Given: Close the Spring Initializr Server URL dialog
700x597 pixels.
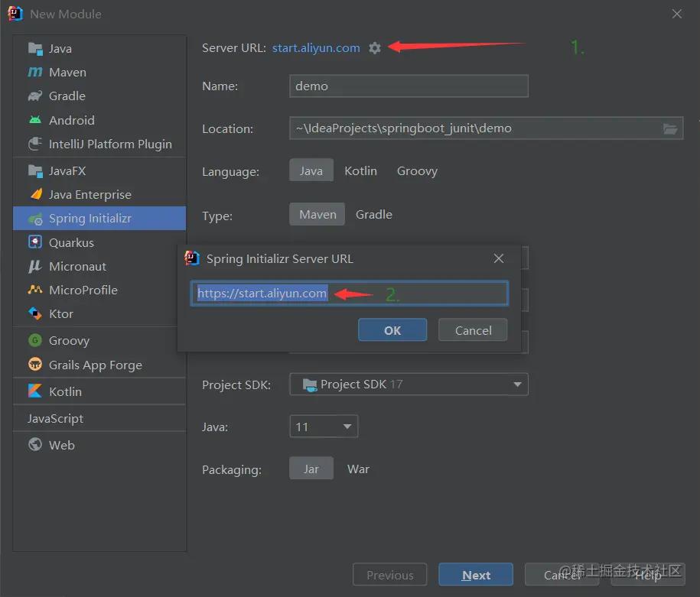Looking at the screenshot, I should (499, 258).
